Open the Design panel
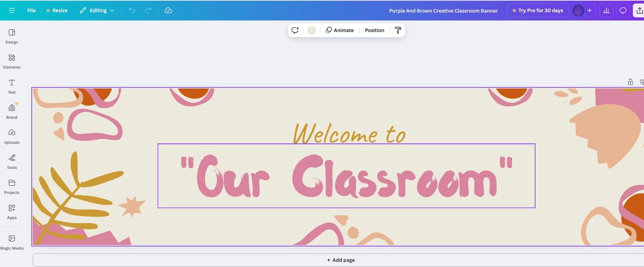This screenshot has width=644, height=267. click(12, 36)
